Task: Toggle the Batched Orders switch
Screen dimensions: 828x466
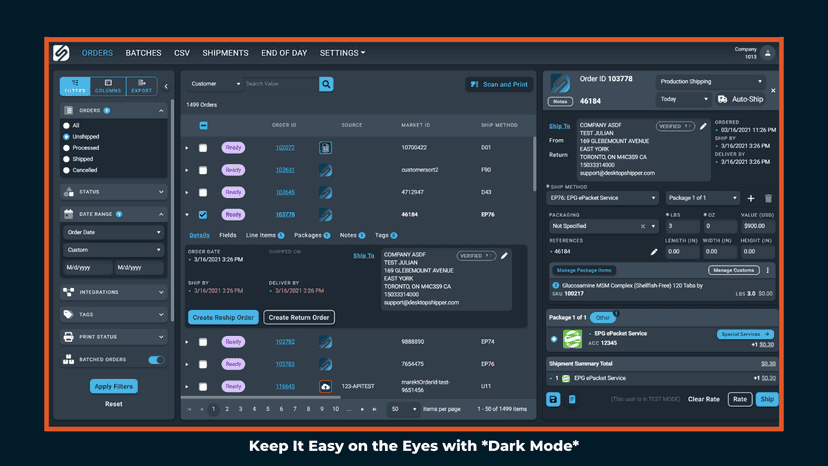Action: coord(156,360)
